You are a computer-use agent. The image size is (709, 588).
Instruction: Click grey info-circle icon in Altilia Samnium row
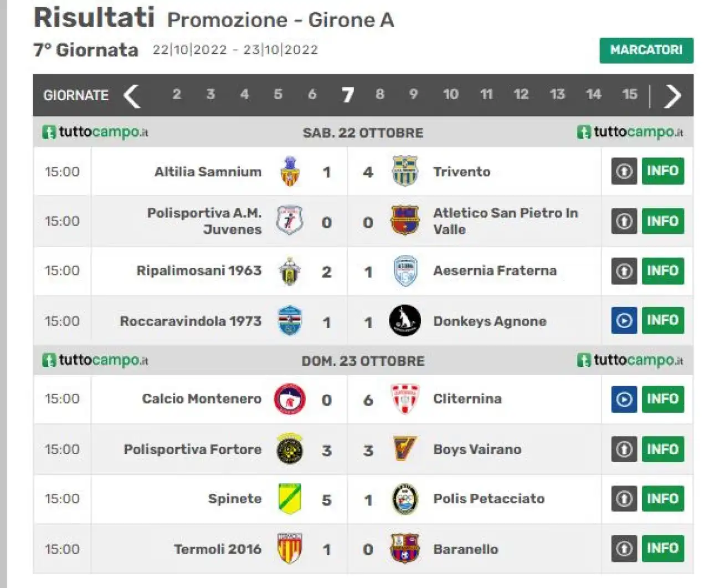click(x=624, y=171)
